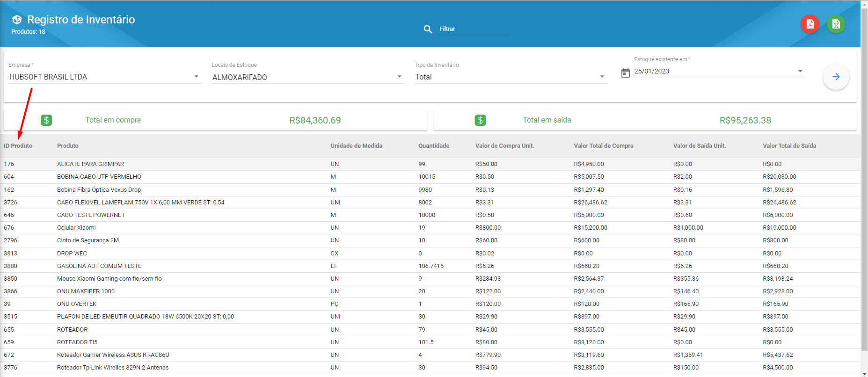
Task: Select Roteador Tp-Link Wirelles 829N product
Action: (x=113, y=368)
